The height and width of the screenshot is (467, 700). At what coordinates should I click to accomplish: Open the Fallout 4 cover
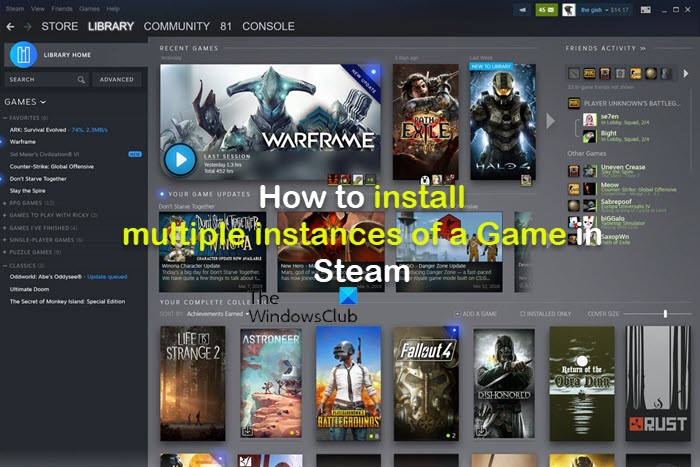(x=426, y=384)
